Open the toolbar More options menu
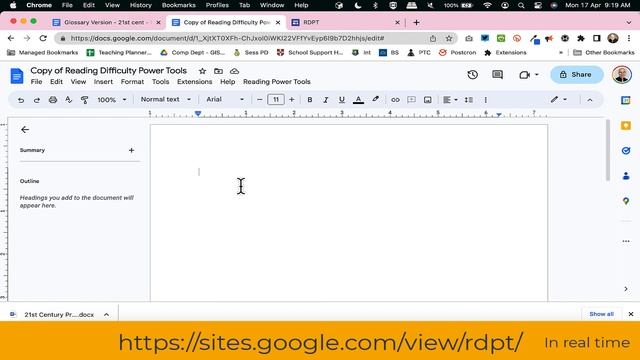This screenshot has width=640, height=360. point(485,100)
